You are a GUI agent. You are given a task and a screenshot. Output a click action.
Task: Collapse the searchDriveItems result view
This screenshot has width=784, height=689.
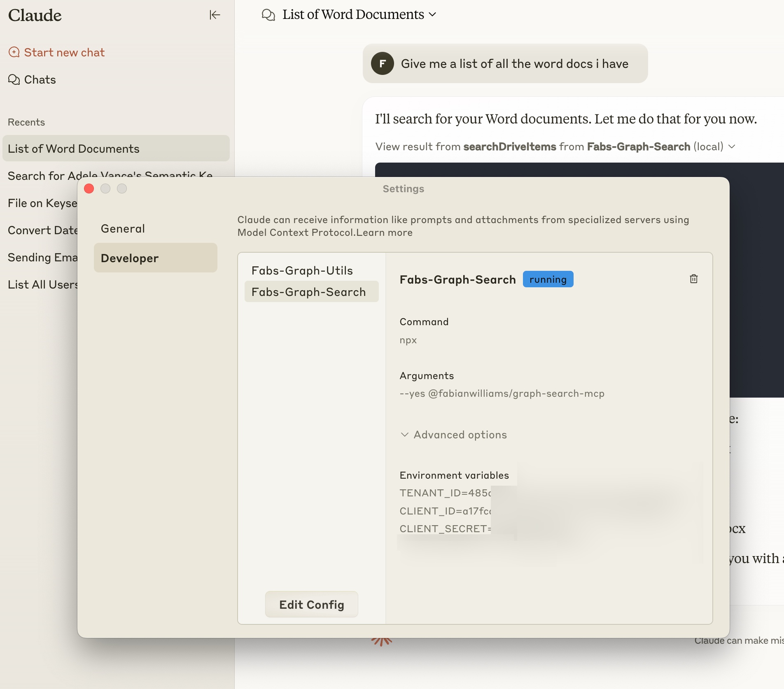732,147
